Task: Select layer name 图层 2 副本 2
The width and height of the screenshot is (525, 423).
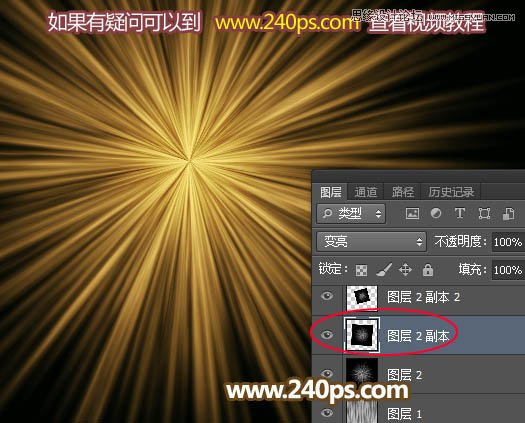Action: click(x=424, y=297)
